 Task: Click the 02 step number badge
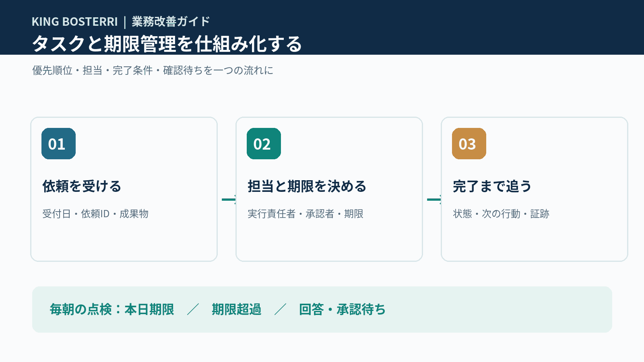264,144
